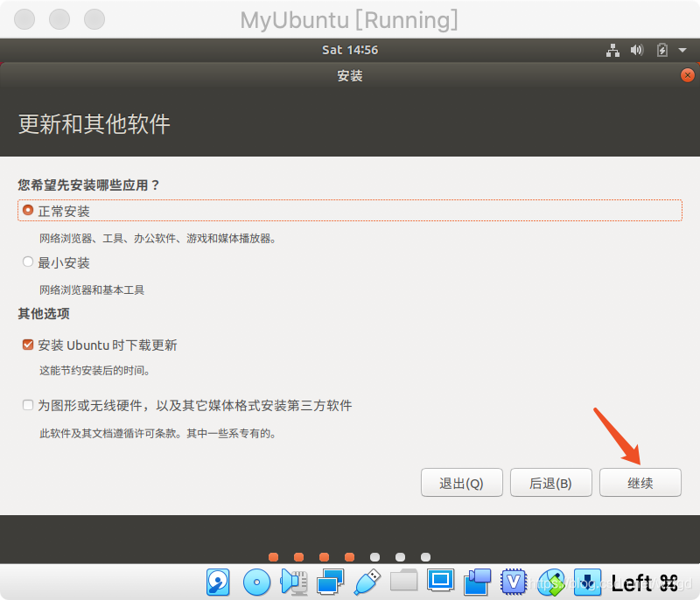Open the volume indicator in top bar
The width and height of the screenshot is (700, 600).
637,50
